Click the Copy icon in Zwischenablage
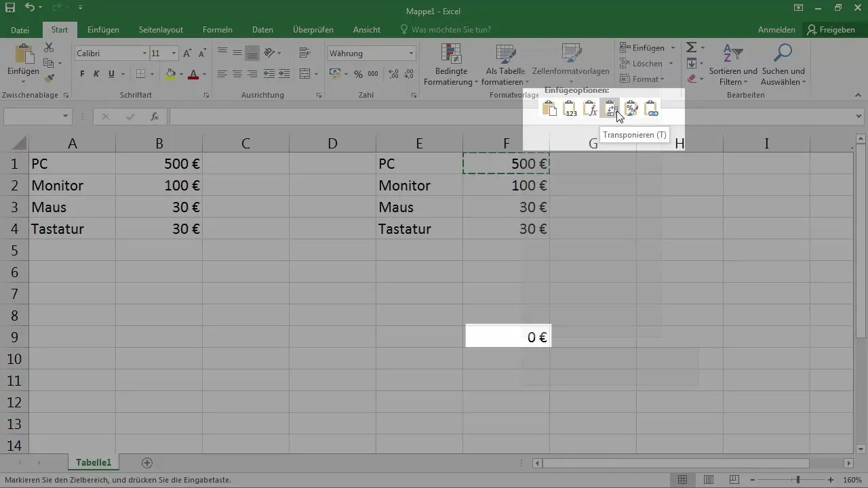Viewport: 868px width, 488px height. coord(49,63)
